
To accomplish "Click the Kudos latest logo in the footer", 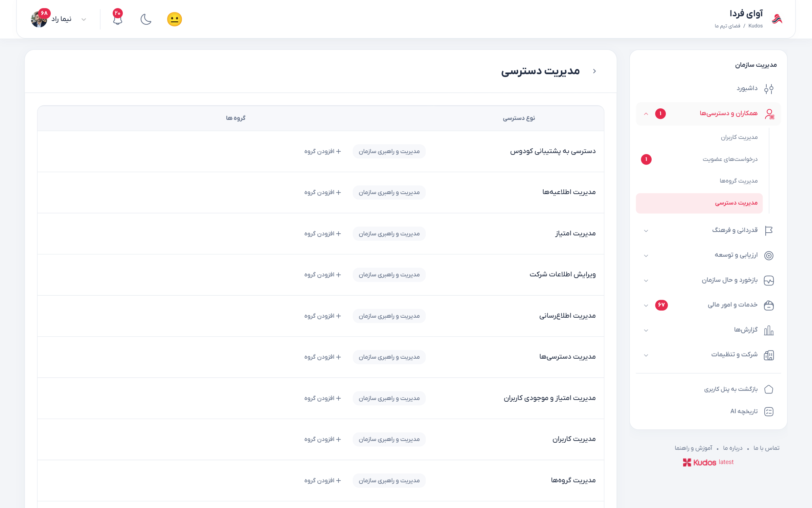I will [708, 462].
